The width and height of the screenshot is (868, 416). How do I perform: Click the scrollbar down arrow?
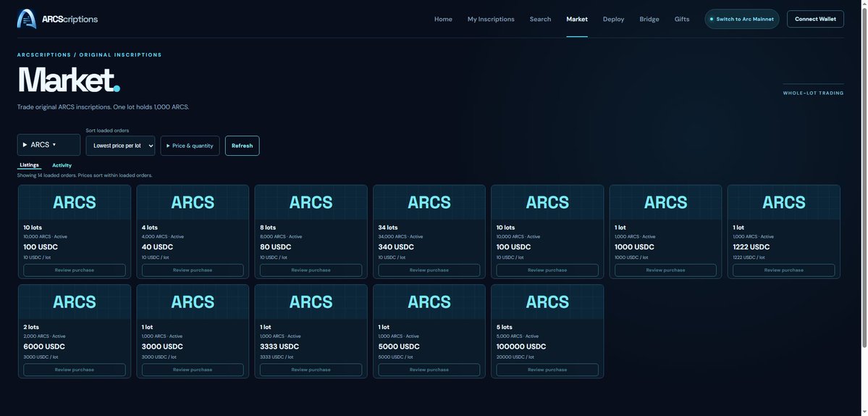[x=864, y=412]
